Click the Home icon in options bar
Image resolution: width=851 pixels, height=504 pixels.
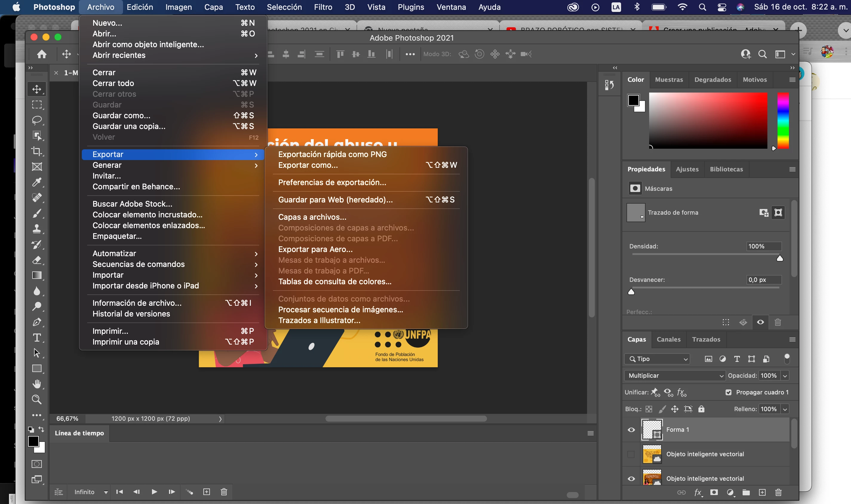[42, 54]
